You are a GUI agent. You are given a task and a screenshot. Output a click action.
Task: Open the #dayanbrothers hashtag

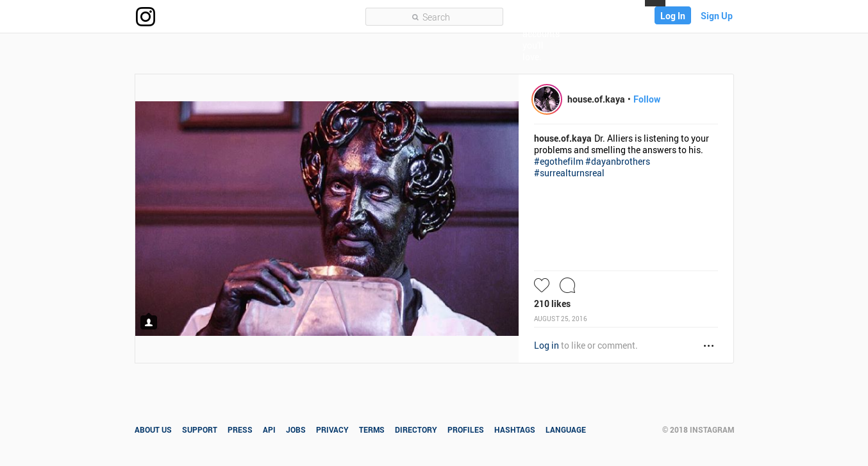617,162
